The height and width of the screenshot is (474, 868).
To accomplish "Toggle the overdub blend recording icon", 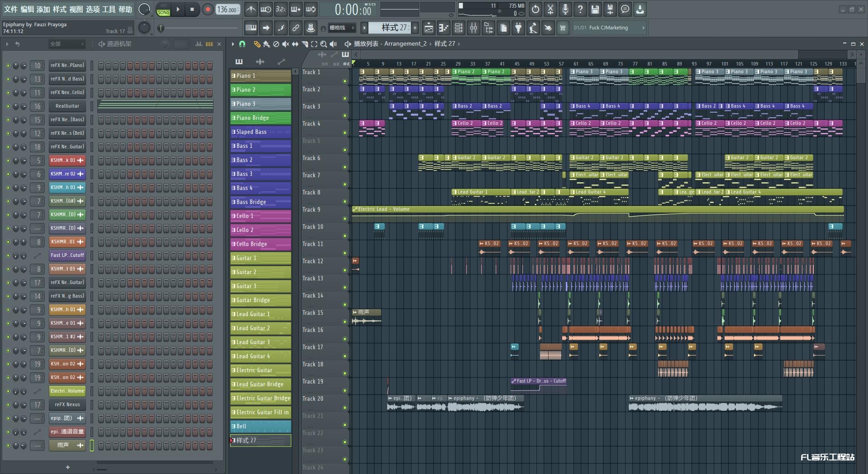I will coord(296,9).
